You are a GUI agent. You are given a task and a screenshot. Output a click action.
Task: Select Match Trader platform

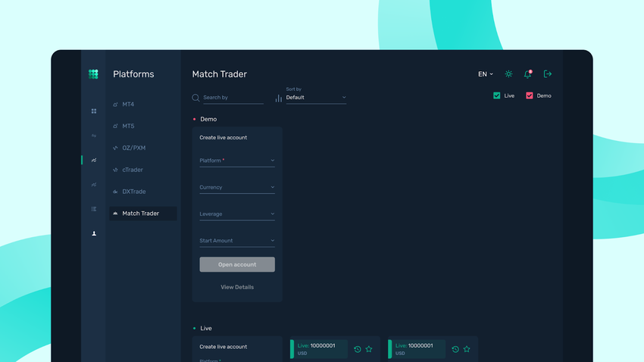coord(143,214)
